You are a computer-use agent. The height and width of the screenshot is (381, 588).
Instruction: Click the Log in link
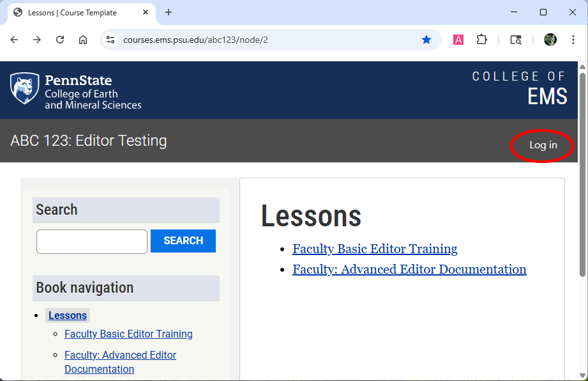(x=543, y=145)
